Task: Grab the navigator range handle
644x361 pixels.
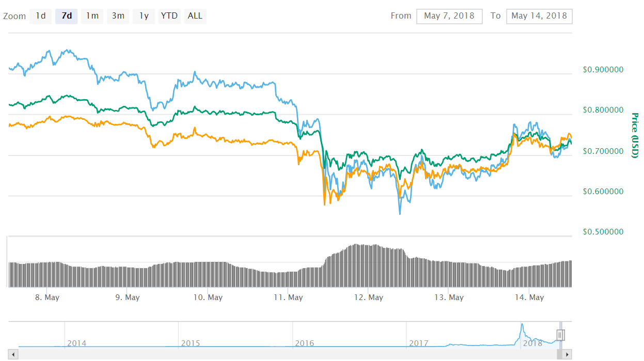Action: (560, 335)
